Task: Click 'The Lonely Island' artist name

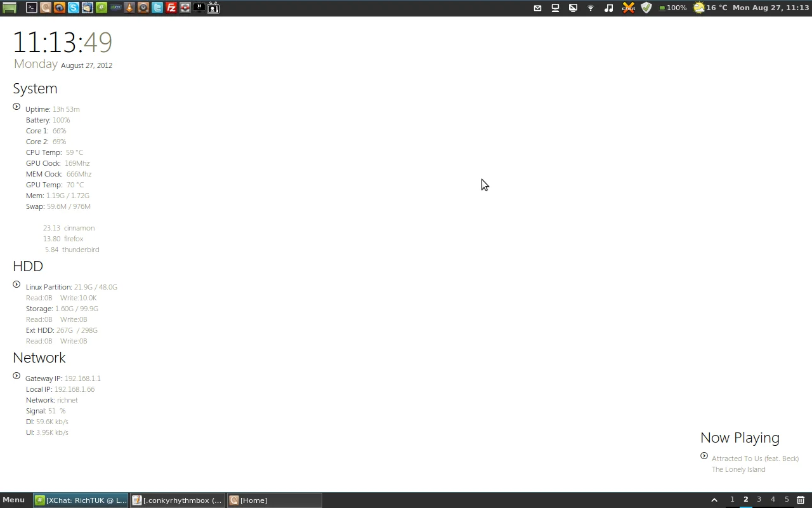Action: pos(738,469)
